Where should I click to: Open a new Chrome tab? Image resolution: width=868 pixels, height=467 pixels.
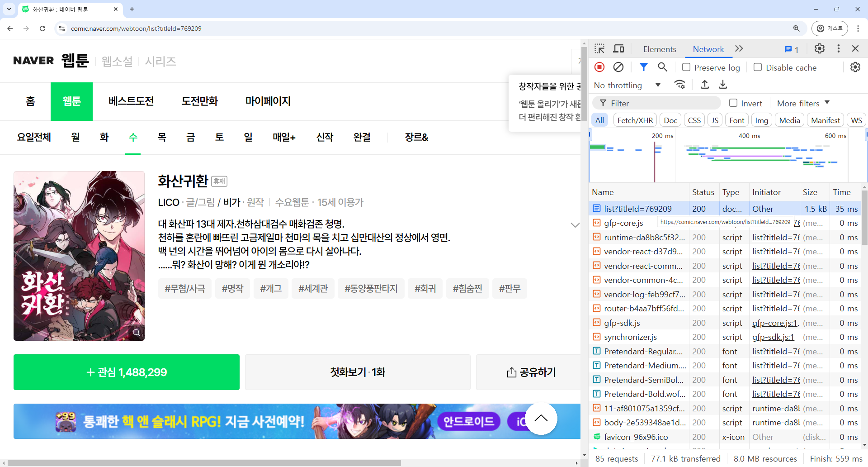click(132, 9)
